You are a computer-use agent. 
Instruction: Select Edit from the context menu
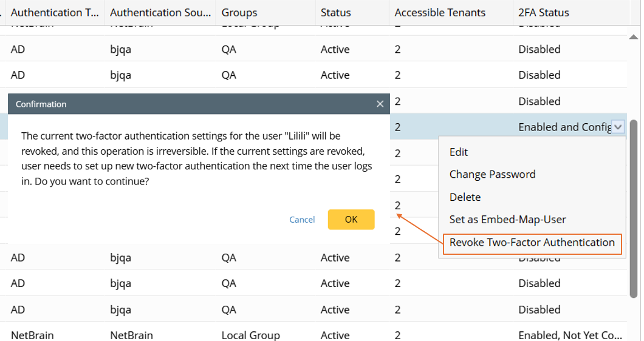[459, 152]
